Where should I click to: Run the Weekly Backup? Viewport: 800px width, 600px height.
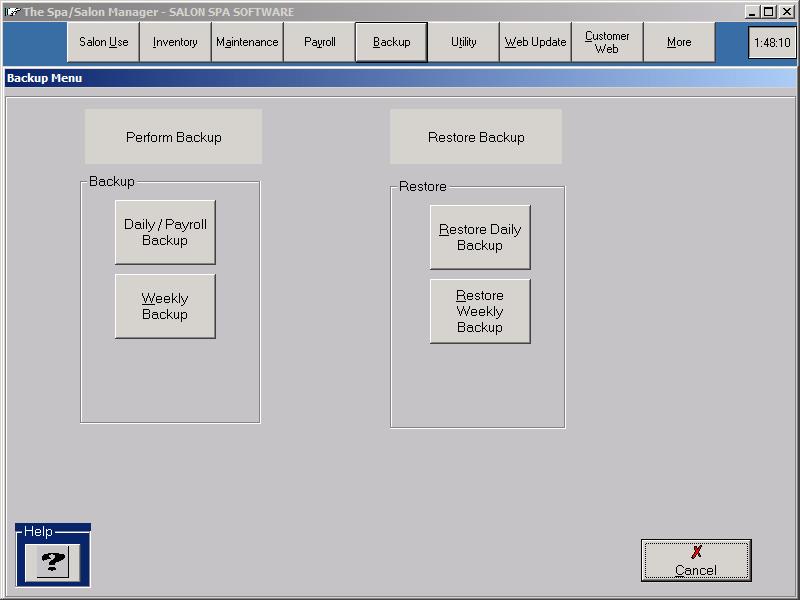pyautogui.click(x=165, y=306)
